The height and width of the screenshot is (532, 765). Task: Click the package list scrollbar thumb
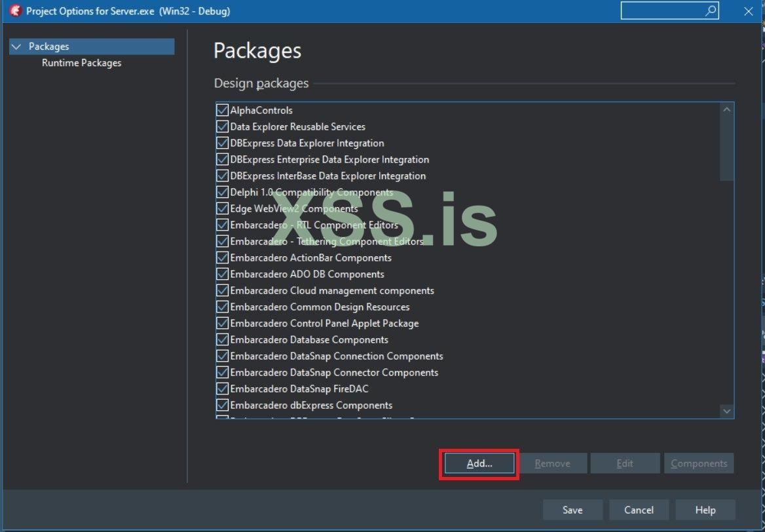pyautogui.click(x=727, y=148)
